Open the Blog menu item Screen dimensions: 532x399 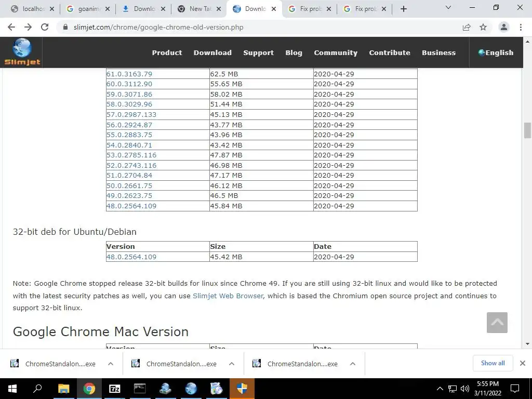pos(294,52)
